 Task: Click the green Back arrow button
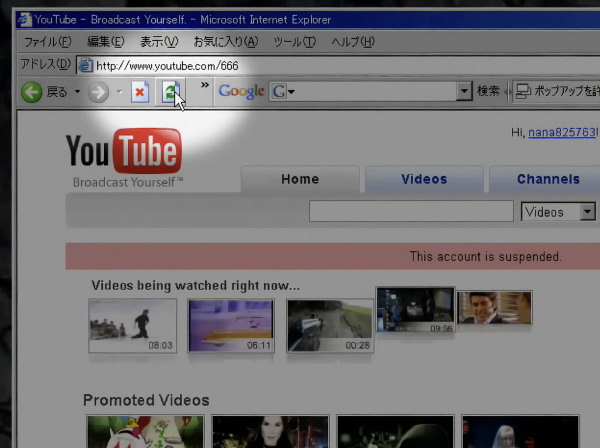pyautogui.click(x=31, y=92)
